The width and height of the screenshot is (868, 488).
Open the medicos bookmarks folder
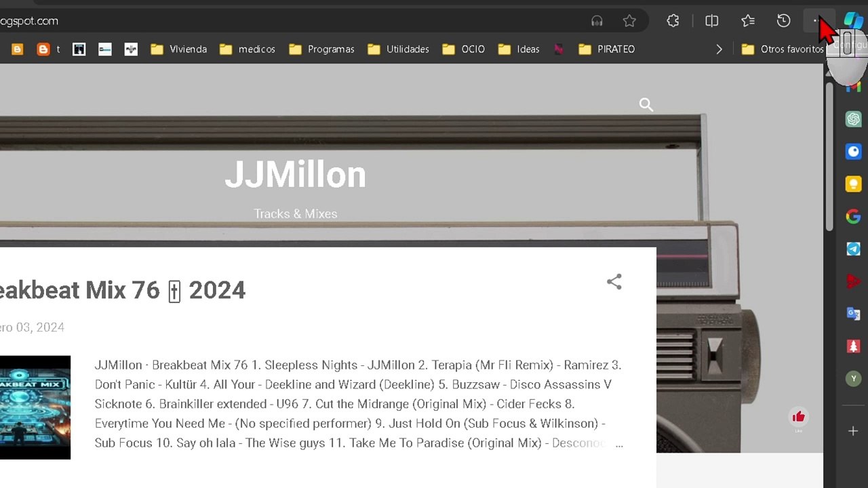[x=248, y=49]
